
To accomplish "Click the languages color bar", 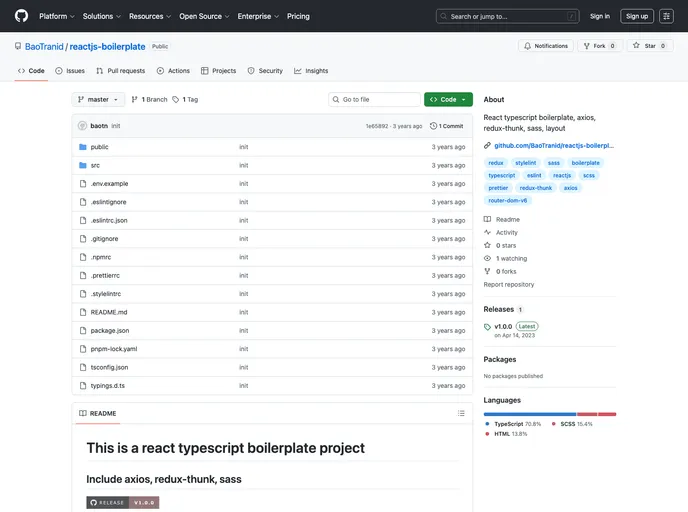I will pos(549,414).
